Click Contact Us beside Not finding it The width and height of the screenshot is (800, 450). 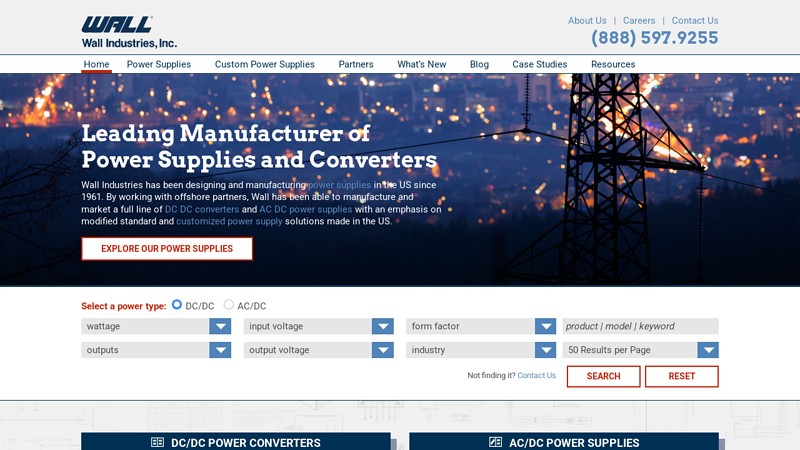tap(537, 376)
